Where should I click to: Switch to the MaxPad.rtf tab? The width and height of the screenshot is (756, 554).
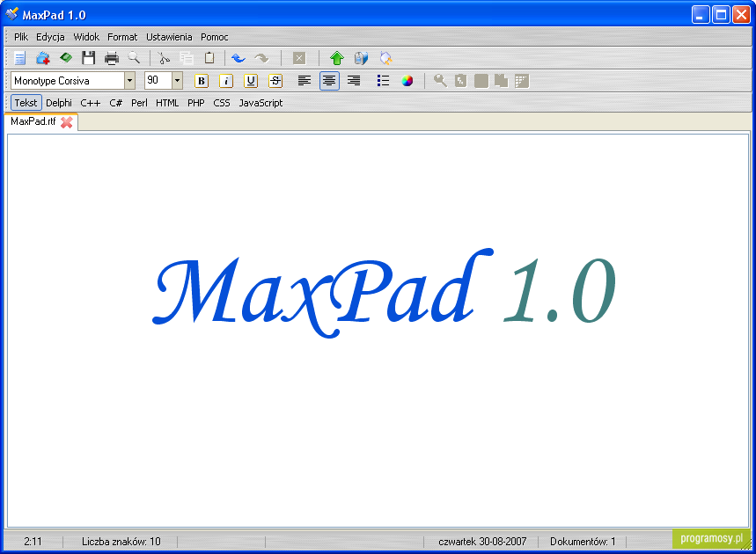33,121
